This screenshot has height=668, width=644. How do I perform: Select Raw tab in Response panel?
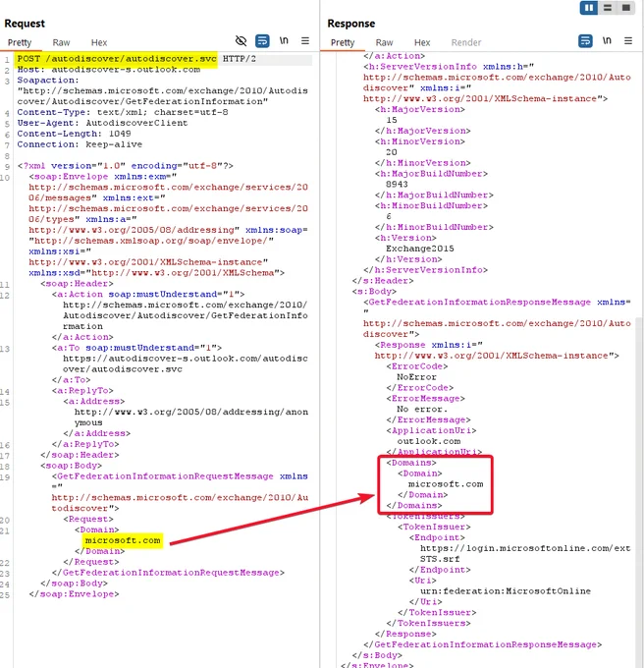[384, 42]
